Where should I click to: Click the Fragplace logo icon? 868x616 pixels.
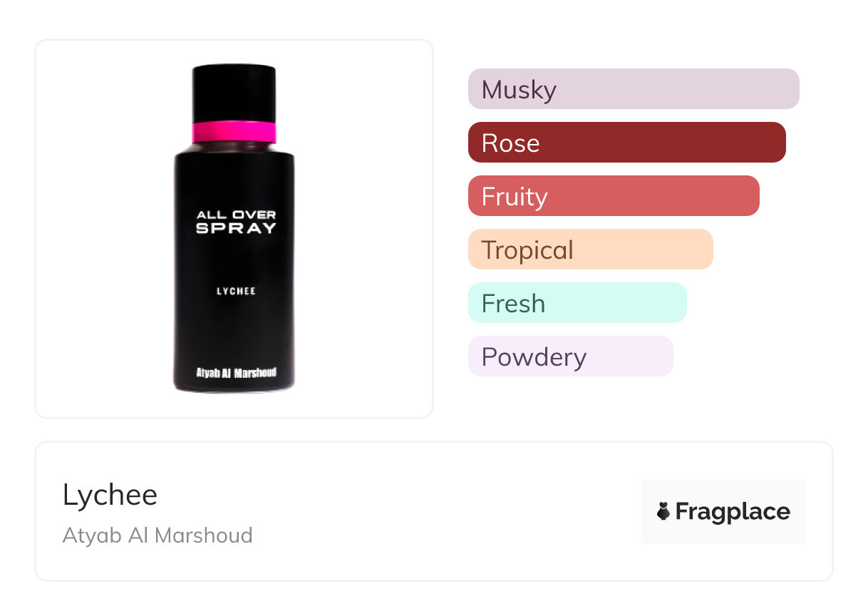click(x=663, y=511)
